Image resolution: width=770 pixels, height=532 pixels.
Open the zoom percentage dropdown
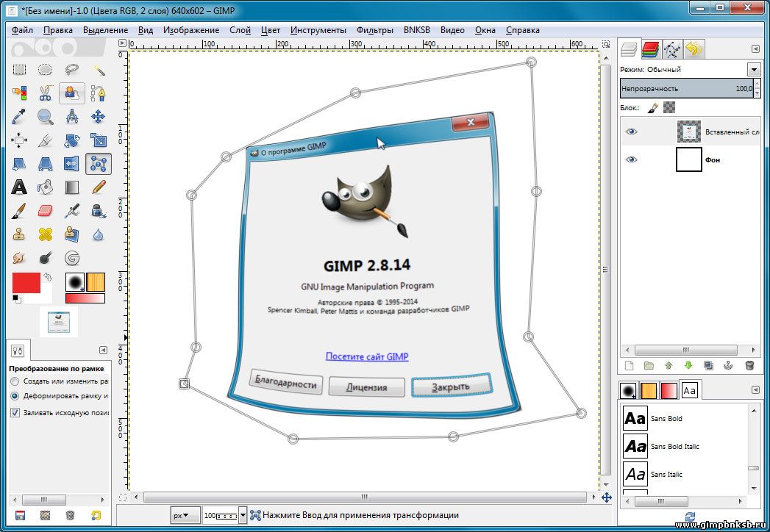pos(243,515)
